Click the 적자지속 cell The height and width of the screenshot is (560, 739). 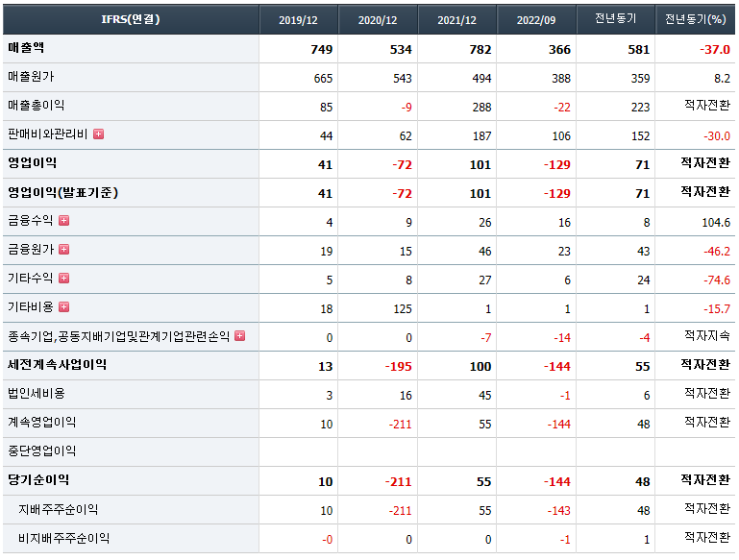tap(707, 336)
